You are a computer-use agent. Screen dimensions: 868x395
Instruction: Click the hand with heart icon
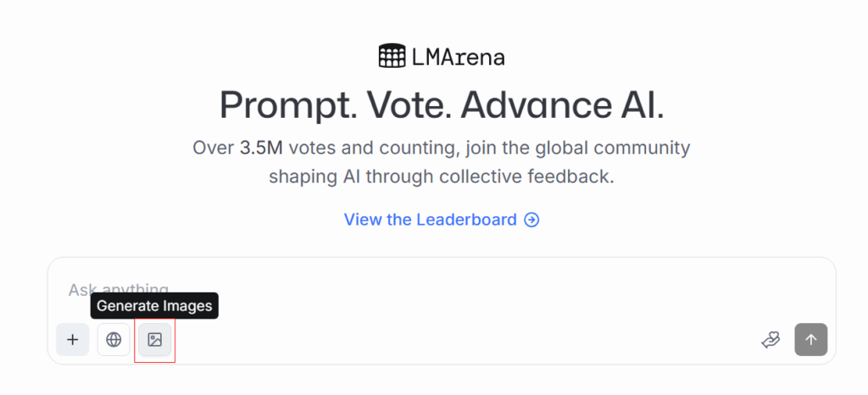click(771, 340)
